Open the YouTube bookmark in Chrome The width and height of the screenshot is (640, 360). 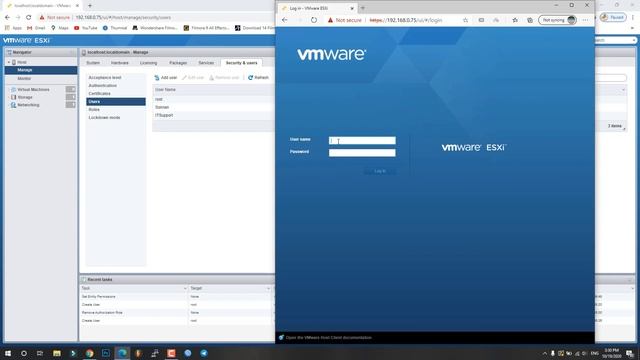86,28
